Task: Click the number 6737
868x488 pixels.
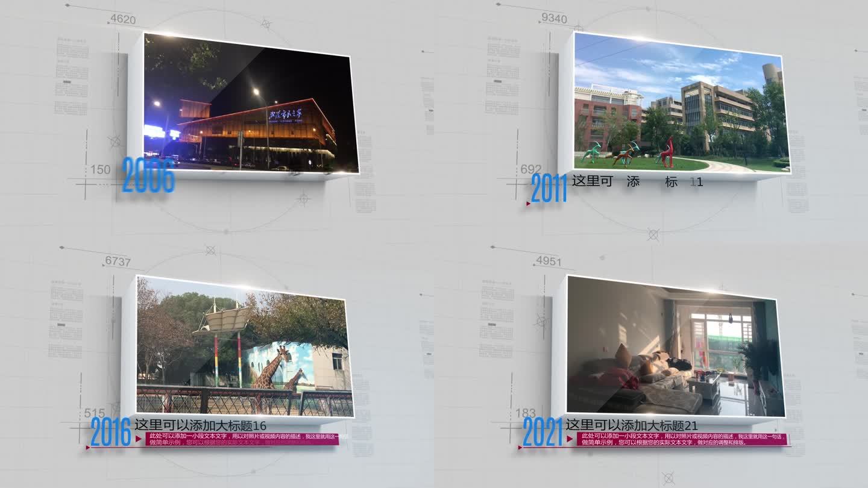Action: point(118,261)
